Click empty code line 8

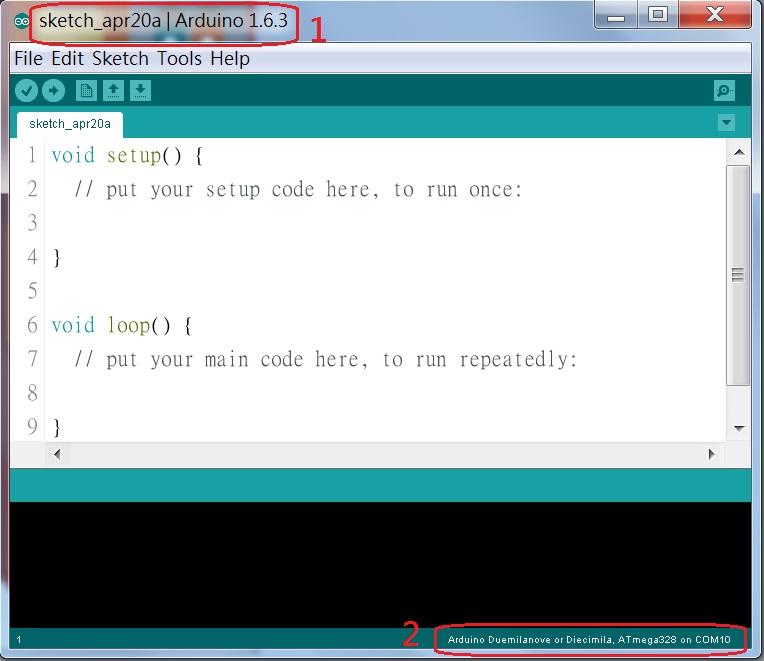[385, 393]
